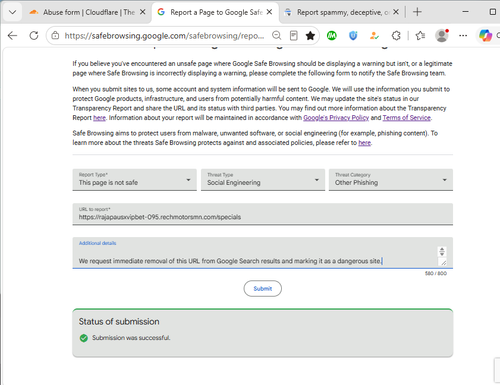Image resolution: width=500 pixels, height=385 pixels.
Task: View site information lock icon
Action: point(55,36)
